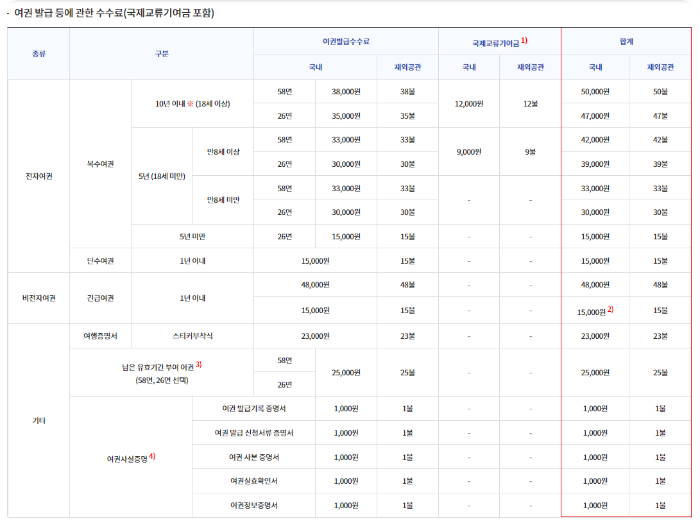Select the '여권실효확인서' row label
Viewport: 700px width, 520px height.
click(x=254, y=481)
